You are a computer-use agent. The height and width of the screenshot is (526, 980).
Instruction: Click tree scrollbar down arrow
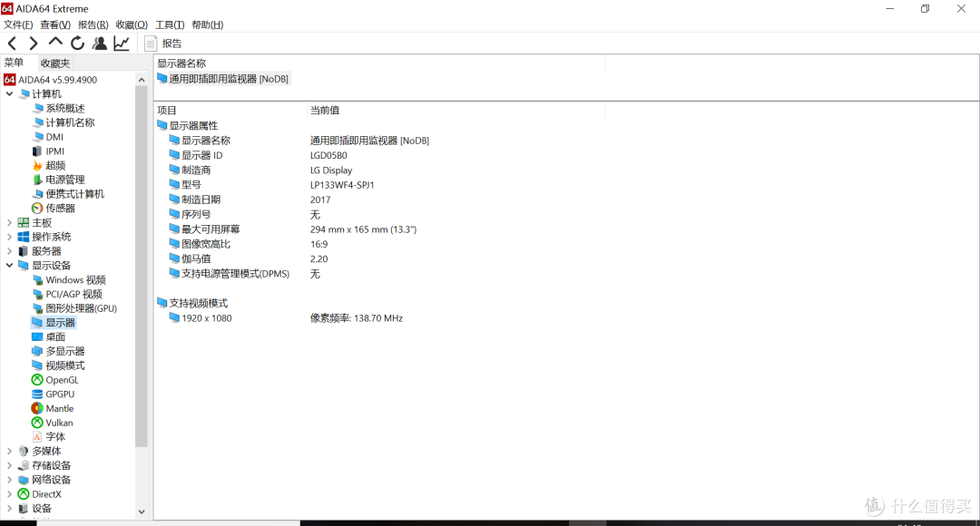click(x=142, y=511)
